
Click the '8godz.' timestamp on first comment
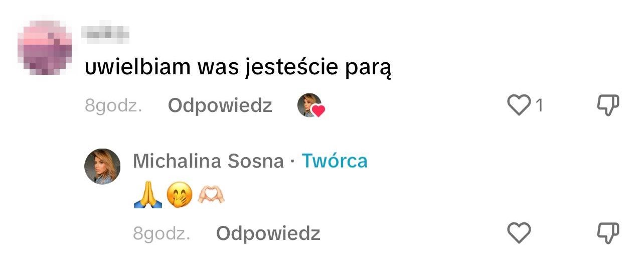(113, 106)
